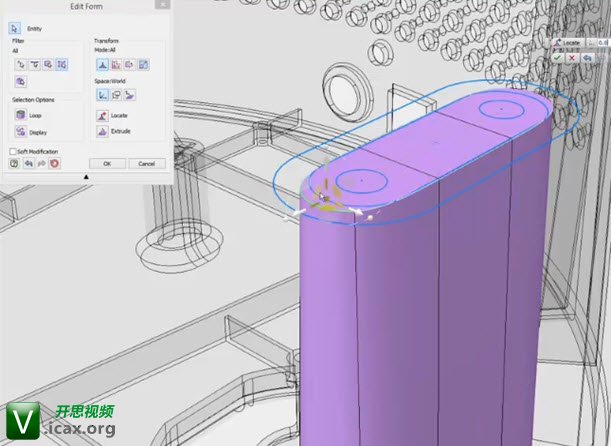The height and width of the screenshot is (446, 611).
Task: Toggle the fourth highlighted Filter icon
Action: (62, 65)
